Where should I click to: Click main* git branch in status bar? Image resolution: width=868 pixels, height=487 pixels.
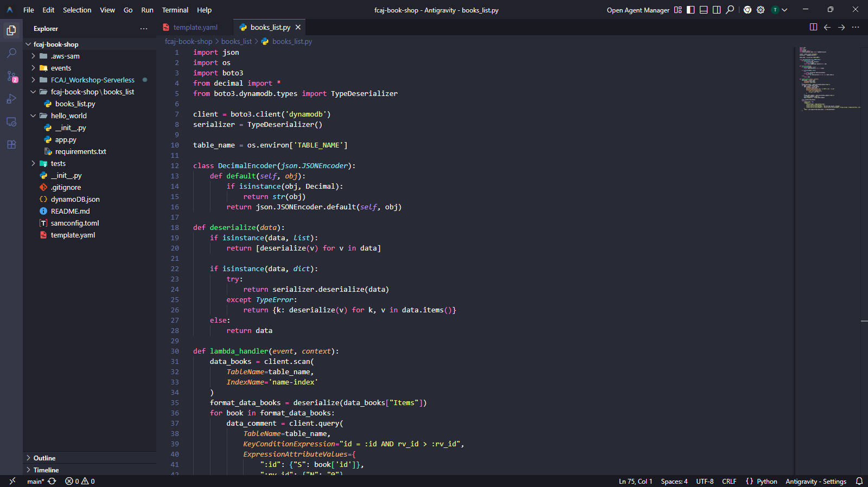coord(35,481)
